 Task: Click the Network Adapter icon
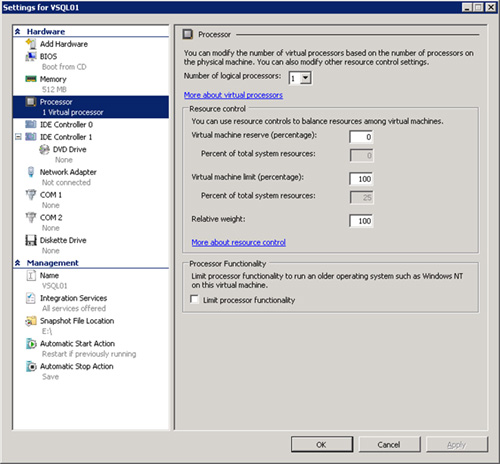31,172
